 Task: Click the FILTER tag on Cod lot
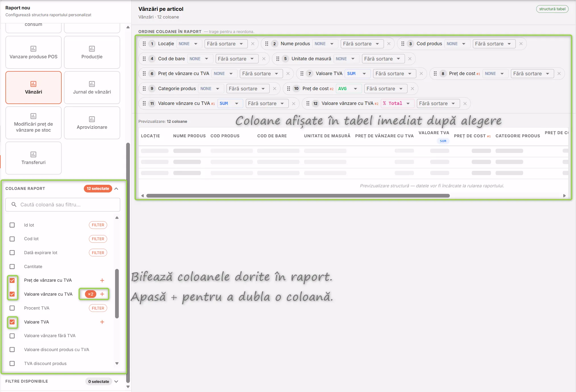coord(98,239)
